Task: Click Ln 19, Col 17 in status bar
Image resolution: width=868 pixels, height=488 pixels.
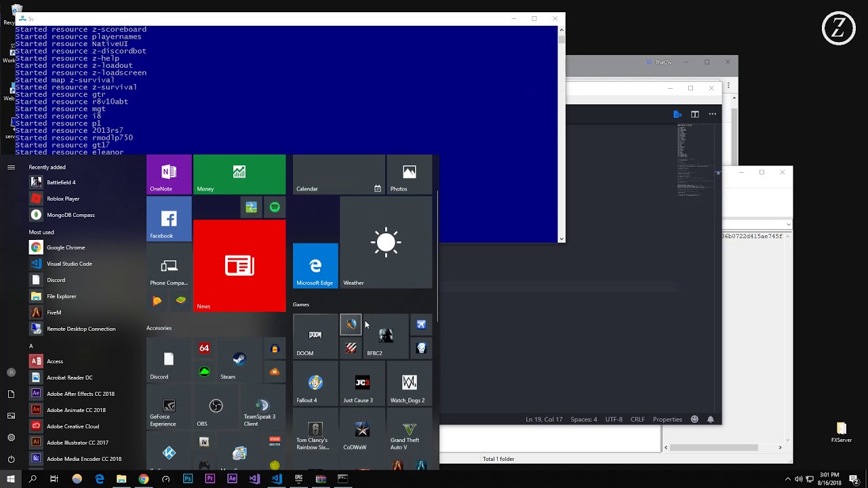Action: pyautogui.click(x=544, y=420)
